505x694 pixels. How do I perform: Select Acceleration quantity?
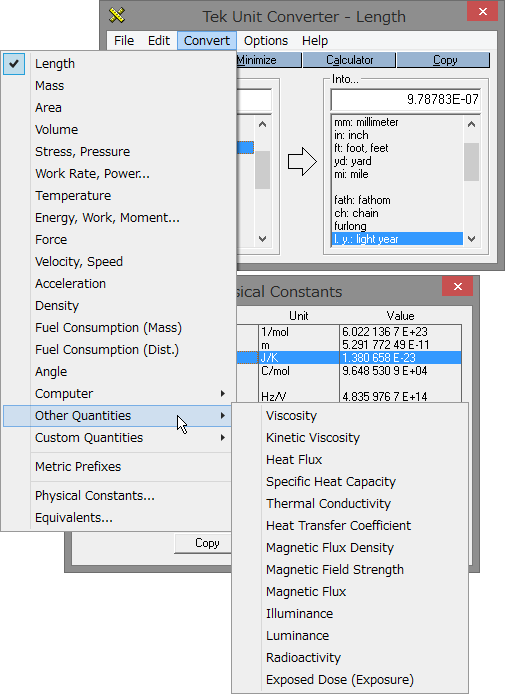(x=118, y=283)
